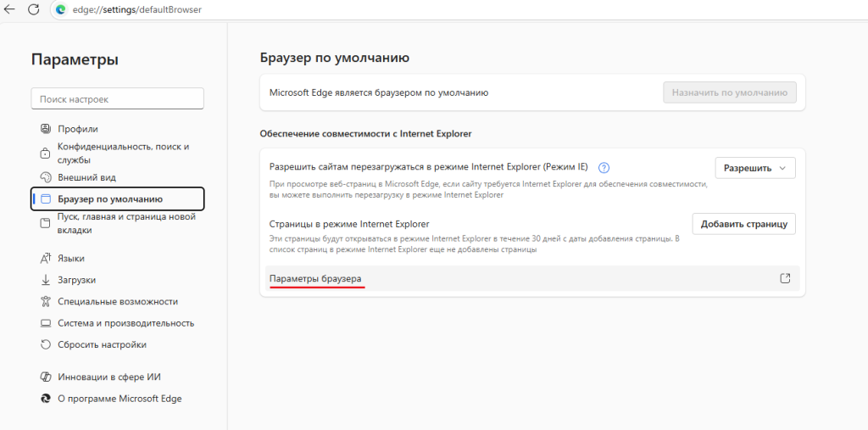The width and height of the screenshot is (868, 430).
Task: Click the Languages (Языки) icon
Action: (46, 258)
